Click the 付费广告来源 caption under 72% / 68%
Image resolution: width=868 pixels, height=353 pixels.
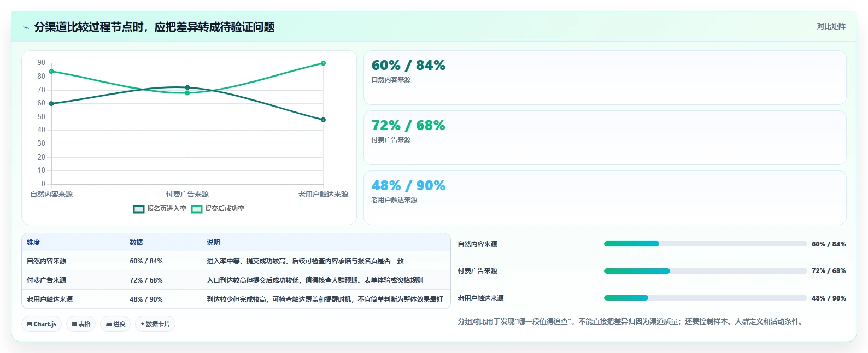pos(391,140)
